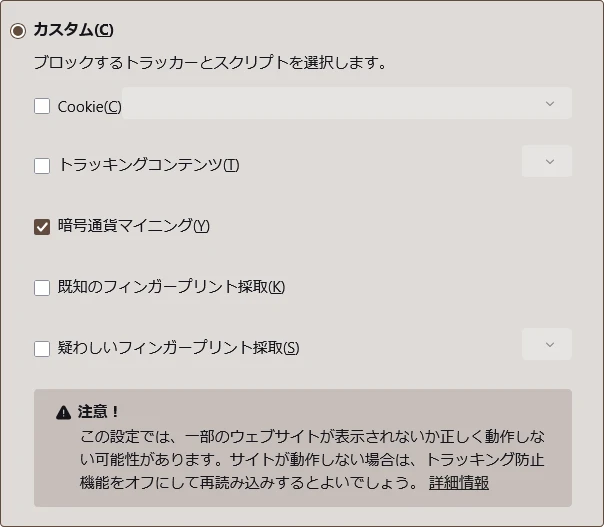Check the トラッキングコンテンツ checkbox

click(42, 166)
